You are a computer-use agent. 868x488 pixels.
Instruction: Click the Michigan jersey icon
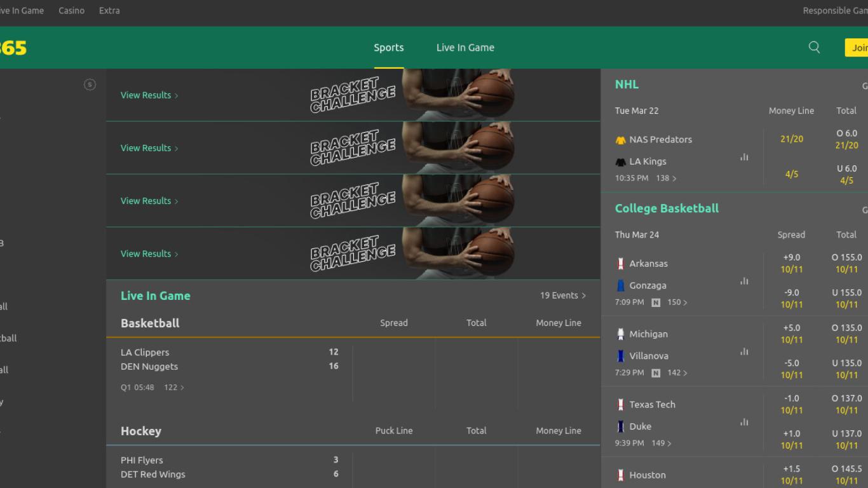click(x=621, y=334)
